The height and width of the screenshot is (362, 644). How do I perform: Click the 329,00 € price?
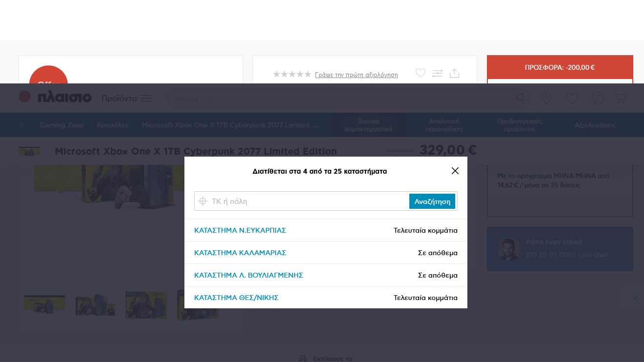[448, 150]
